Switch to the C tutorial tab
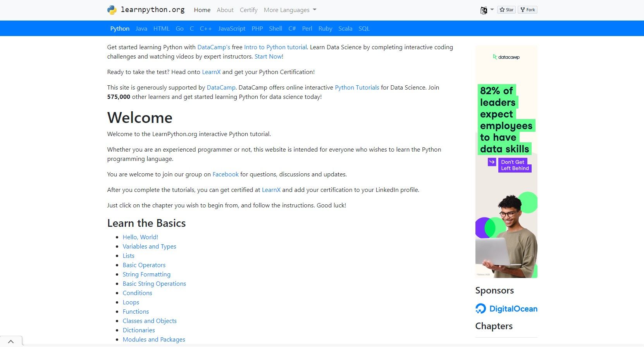This screenshot has width=644, height=347. point(192,29)
